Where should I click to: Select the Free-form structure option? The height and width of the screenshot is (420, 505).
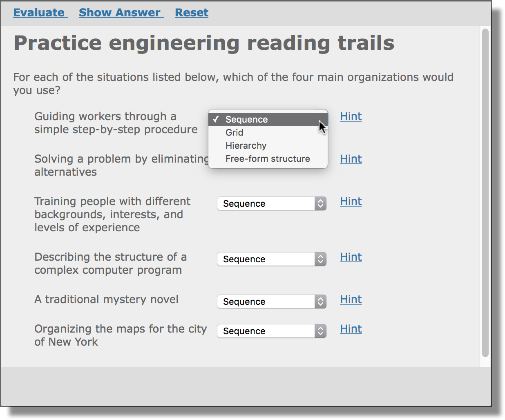[x=268, y=159]
